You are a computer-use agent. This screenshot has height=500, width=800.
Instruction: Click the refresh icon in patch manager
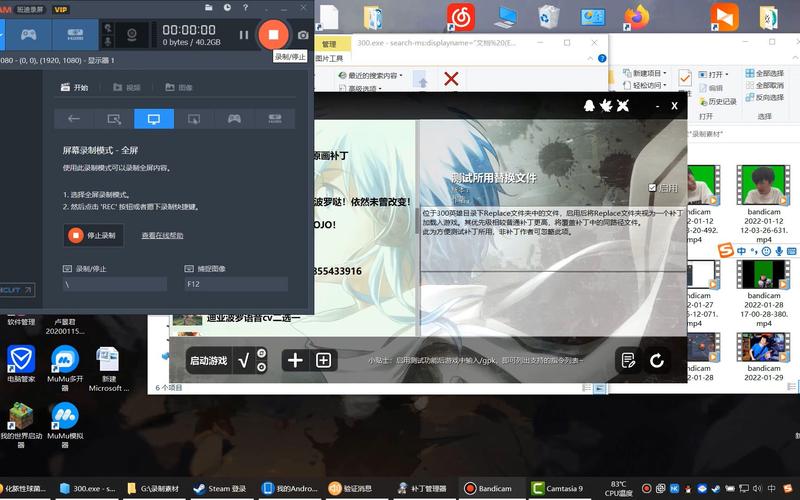657,360
